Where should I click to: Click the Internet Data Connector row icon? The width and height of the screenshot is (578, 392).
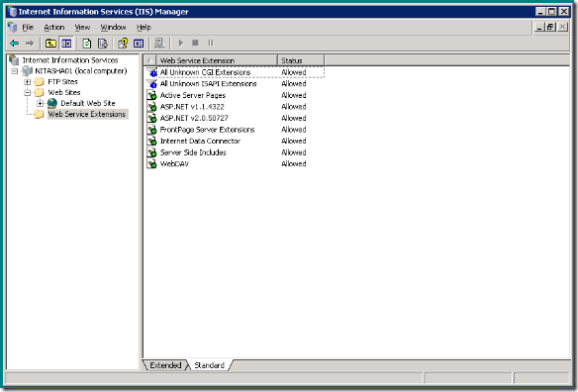151,141
